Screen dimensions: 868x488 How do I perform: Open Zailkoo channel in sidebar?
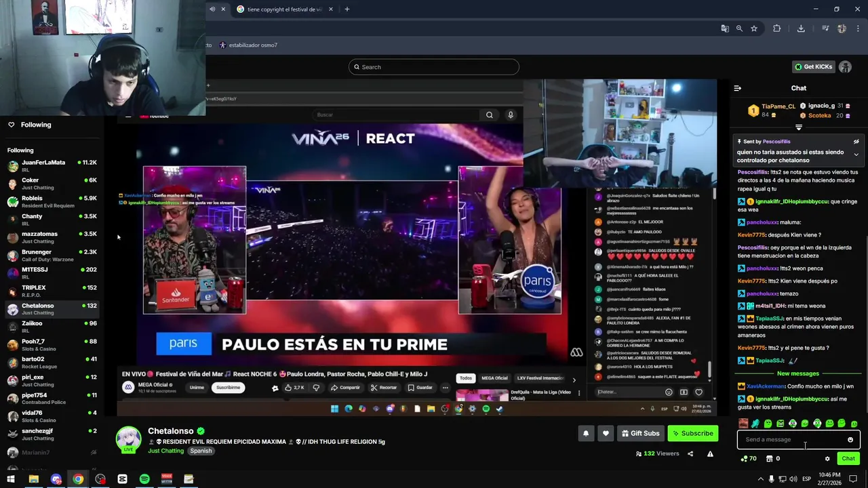[x=52, y=327]
